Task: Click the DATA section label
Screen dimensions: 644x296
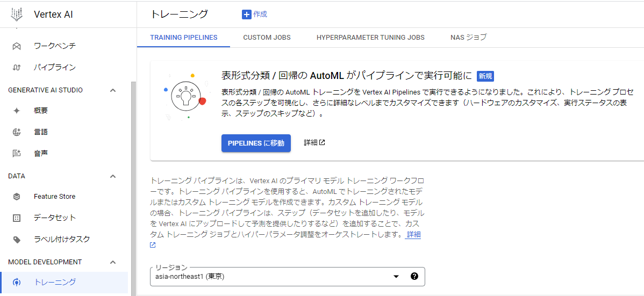Action: [17, 176]
